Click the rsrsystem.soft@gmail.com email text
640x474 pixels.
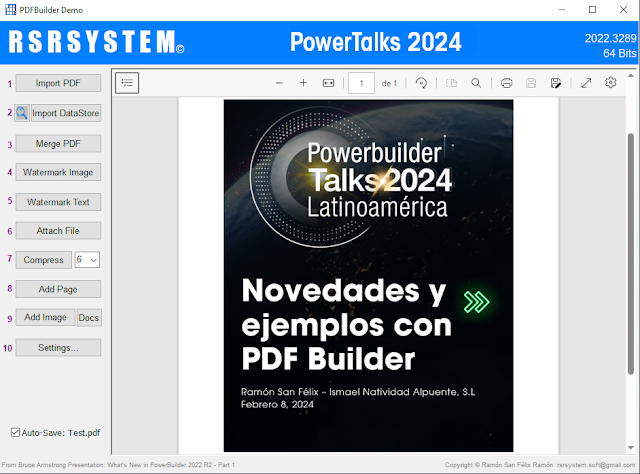pyautogui.click(x=596, y=465)
